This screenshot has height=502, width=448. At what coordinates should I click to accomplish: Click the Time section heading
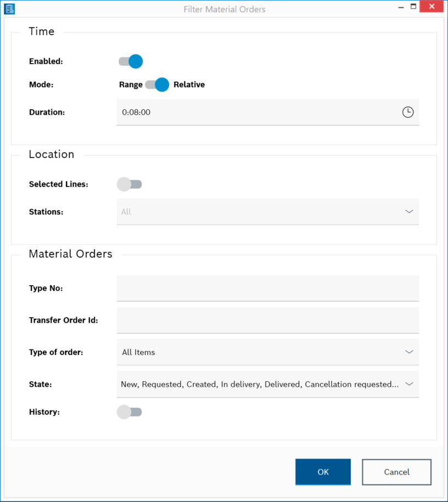click(42, 31)
